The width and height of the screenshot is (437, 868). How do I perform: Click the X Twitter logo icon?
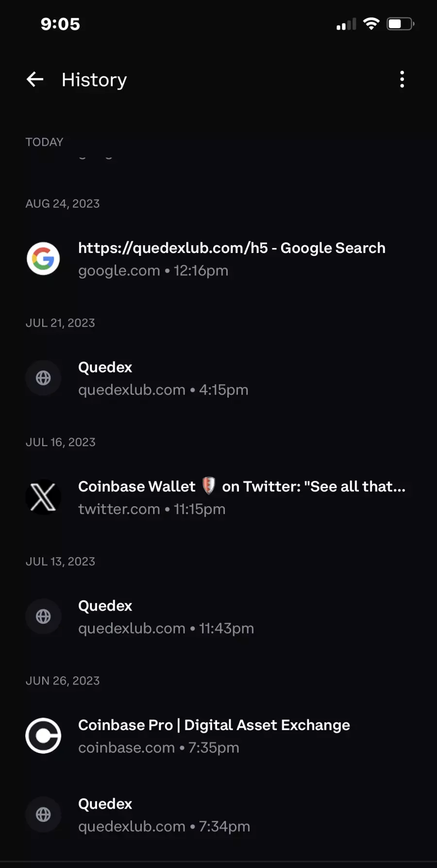43,497
